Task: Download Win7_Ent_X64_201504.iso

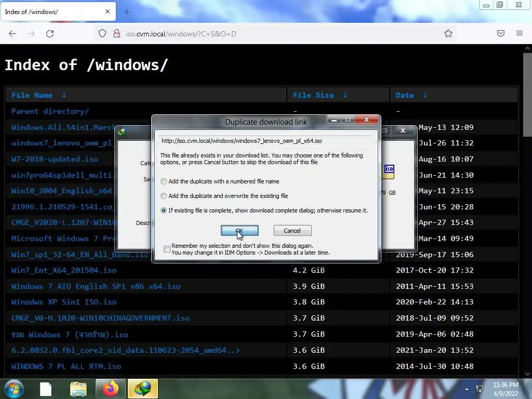Action: (64, 270)
